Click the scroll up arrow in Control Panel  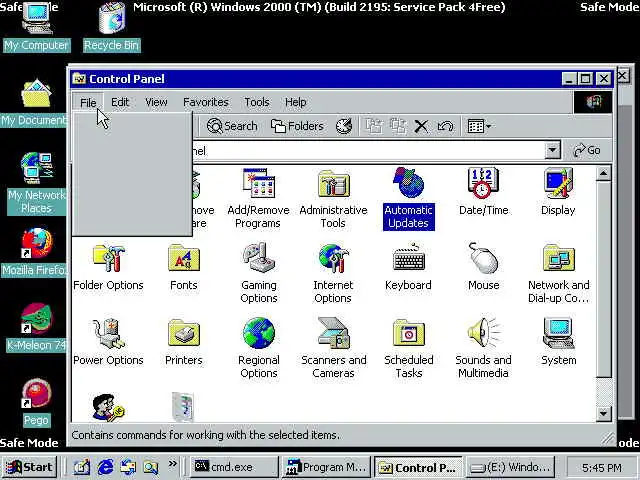tap(603, 174)
